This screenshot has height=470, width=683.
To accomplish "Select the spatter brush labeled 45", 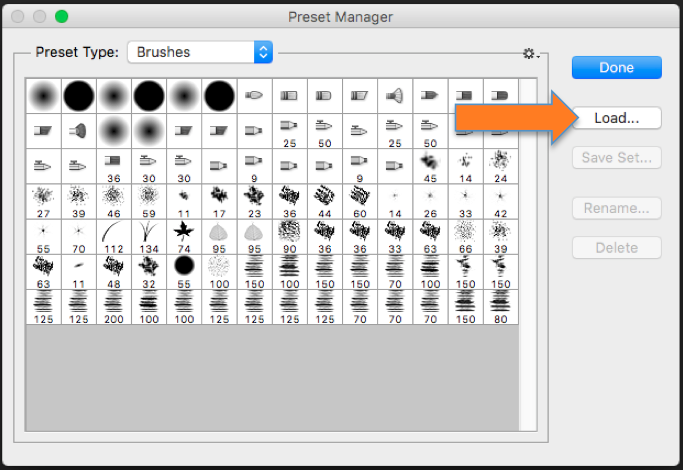I will [430, 166].
